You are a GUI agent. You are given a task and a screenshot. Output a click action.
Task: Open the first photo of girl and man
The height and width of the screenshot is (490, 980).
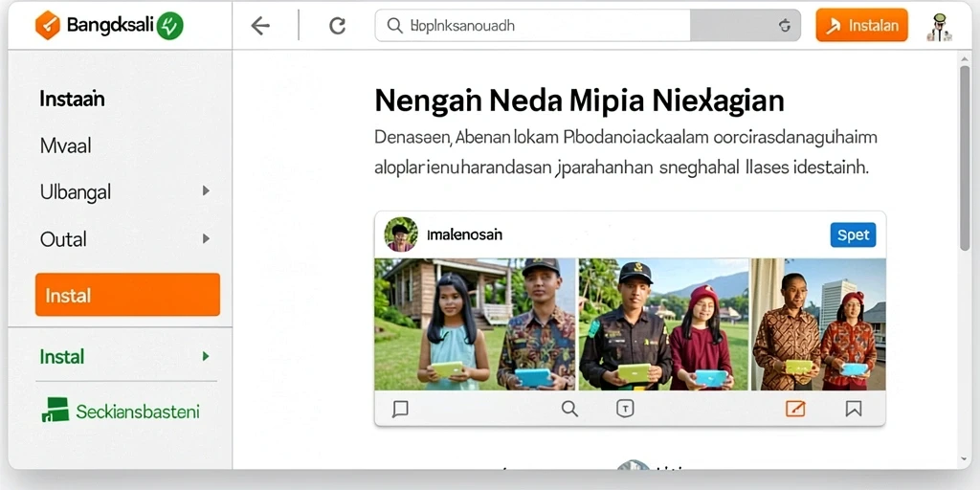(x=475, y=324)
